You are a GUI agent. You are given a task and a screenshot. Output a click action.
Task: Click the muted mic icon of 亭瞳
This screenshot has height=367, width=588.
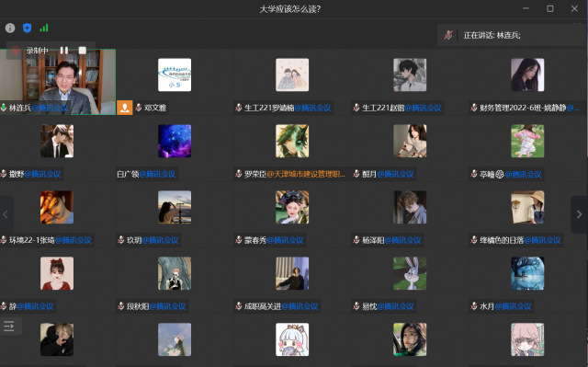coord(474,174)
